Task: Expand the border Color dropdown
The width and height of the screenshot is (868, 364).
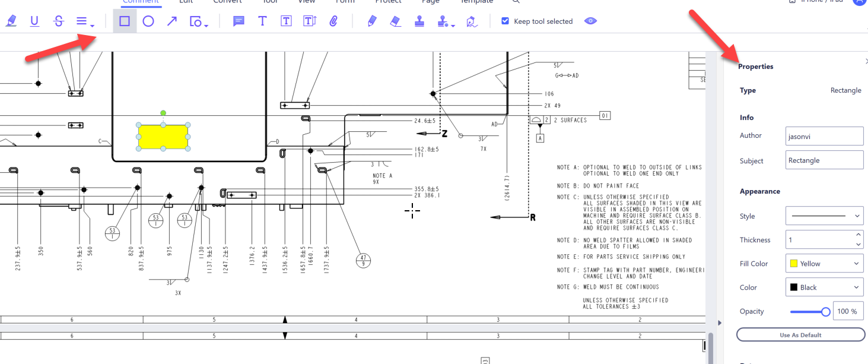Action: tap(824, 287)
